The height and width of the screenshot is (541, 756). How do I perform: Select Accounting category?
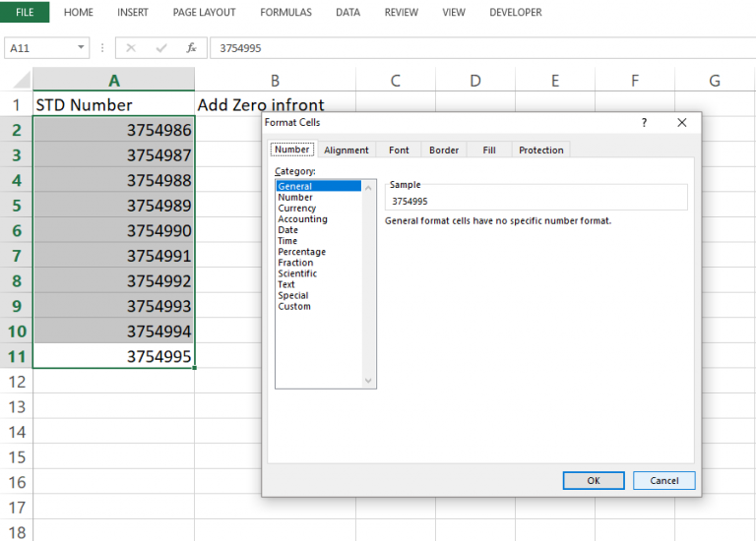(318, 218)
